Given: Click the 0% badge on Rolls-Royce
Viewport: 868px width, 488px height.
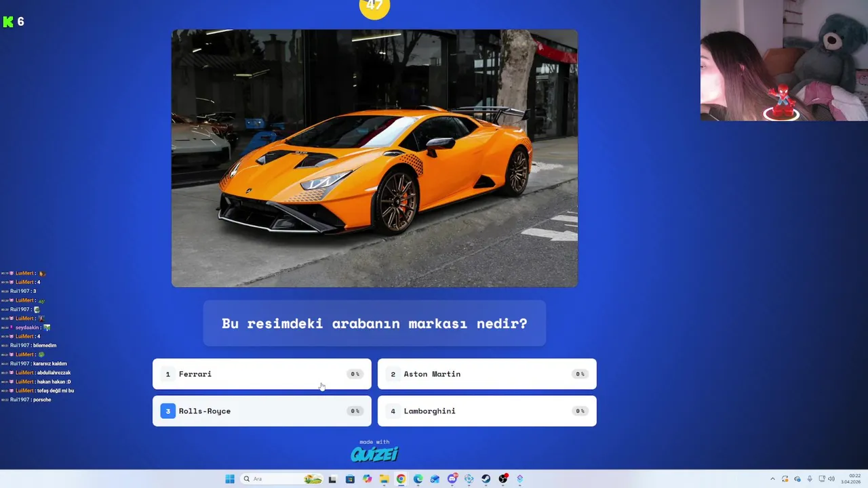Looking at the screenshot, I should 355,411.
